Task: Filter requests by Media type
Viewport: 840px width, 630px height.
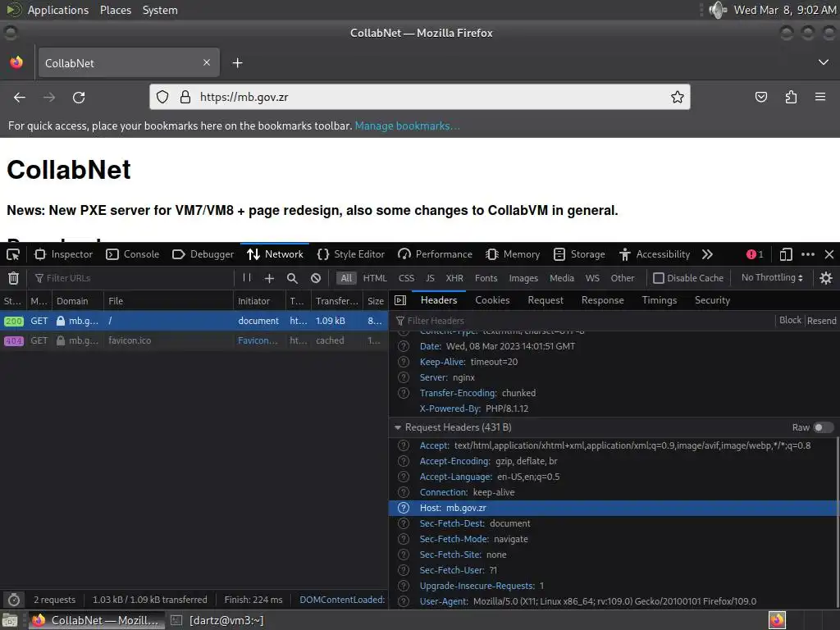Action: pyautogui.click(x=561, y=278)
